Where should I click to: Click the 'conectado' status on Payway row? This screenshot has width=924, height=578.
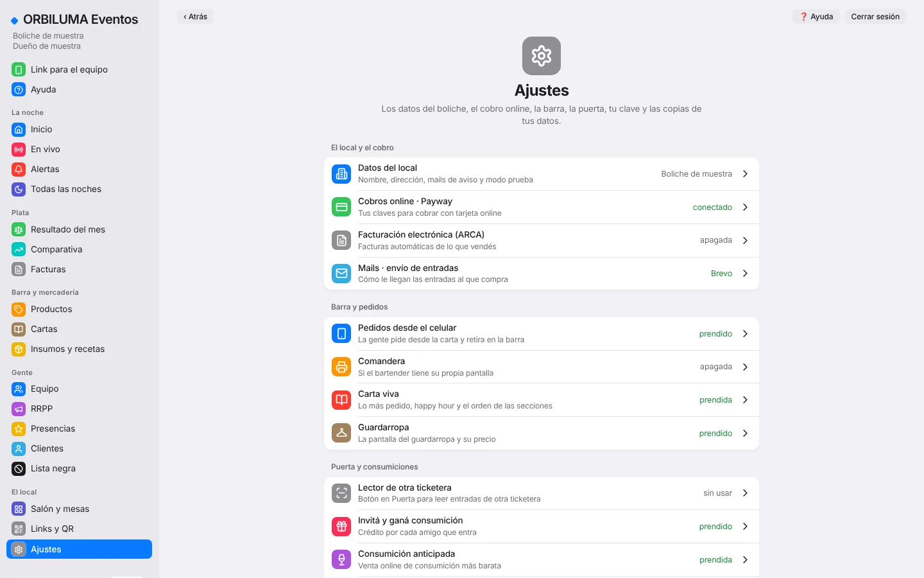pyautogui.click(x=712, y=207)
